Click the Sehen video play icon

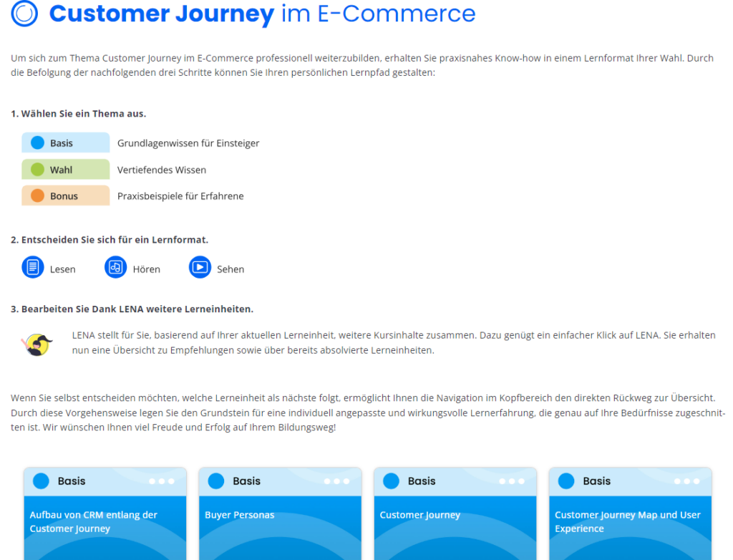(x=200, y=268)
